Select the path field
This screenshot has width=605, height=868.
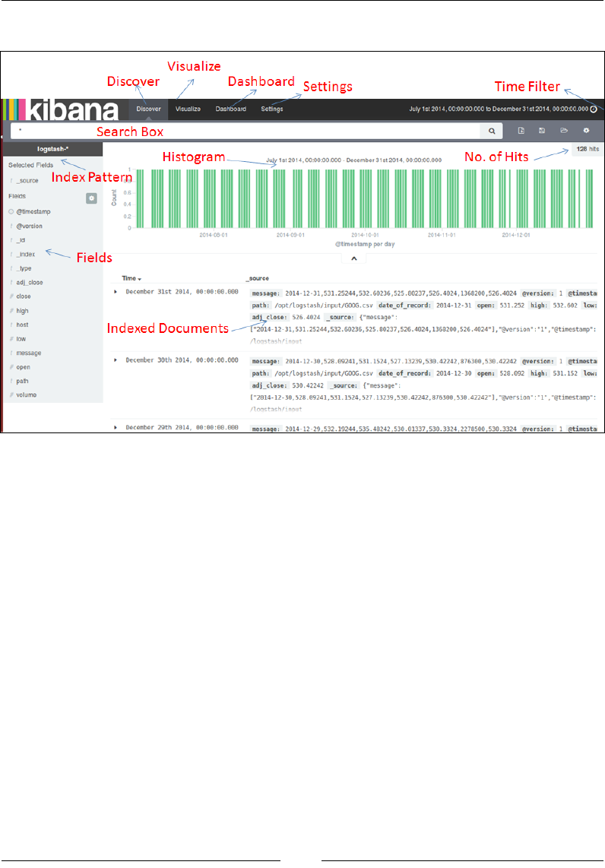pos(22,381)
